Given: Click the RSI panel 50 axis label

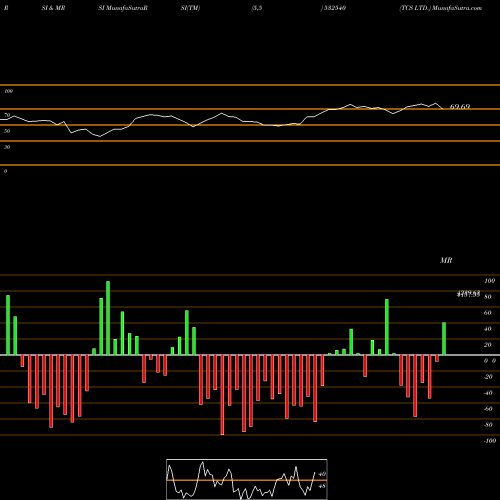Looking at the screenshot, I should tap(7, 131).
